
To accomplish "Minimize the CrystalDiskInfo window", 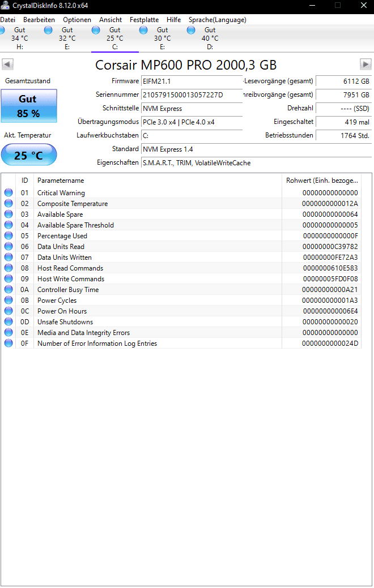I will (x=312, y=5).
